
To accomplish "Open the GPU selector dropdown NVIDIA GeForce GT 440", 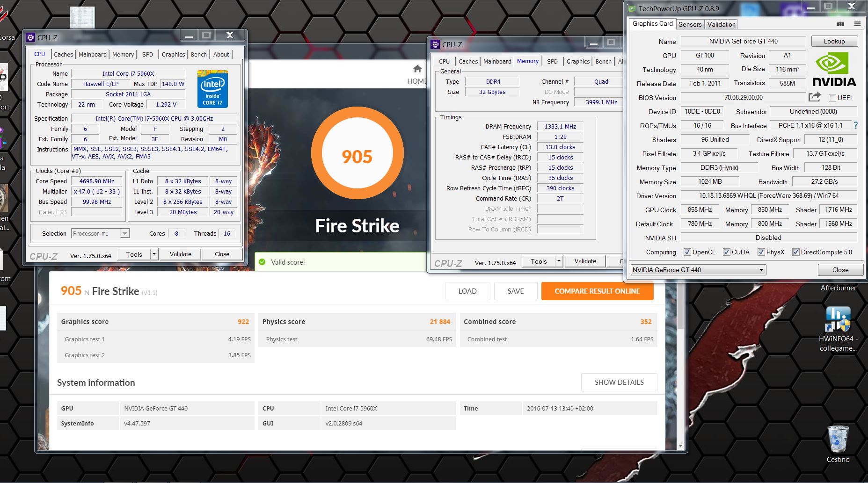I will (698, 270).
